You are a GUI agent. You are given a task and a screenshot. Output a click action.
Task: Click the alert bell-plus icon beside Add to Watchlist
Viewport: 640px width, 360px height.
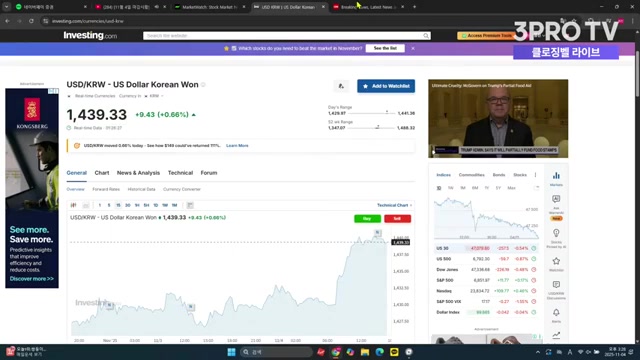(x=341, y=86)
